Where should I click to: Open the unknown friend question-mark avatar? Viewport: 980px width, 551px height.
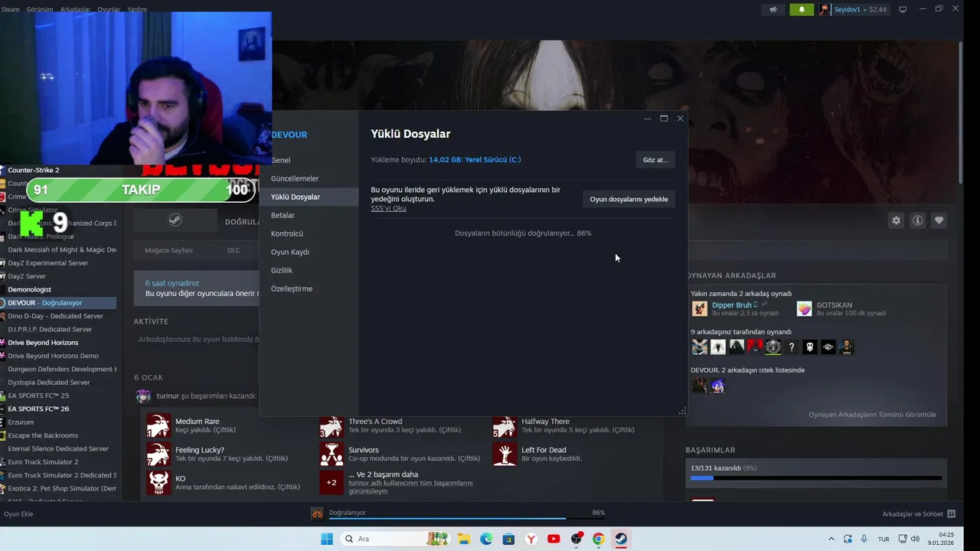[792, 347]
